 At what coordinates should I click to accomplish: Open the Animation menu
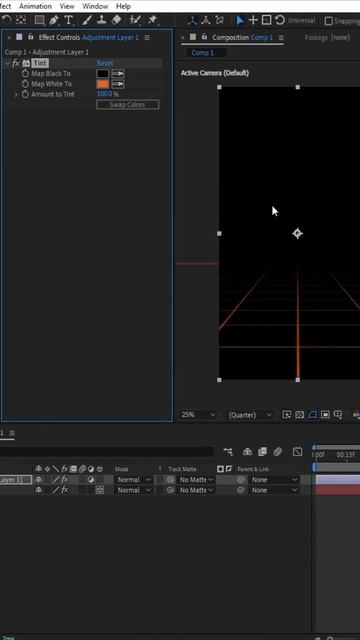coord(35,6)
